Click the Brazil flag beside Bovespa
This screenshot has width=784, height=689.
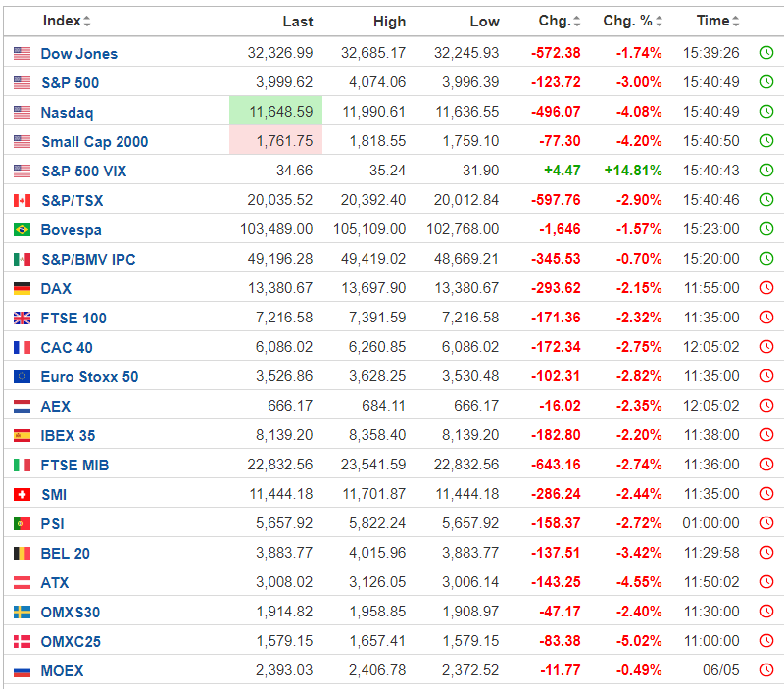(x=22, y=230)
